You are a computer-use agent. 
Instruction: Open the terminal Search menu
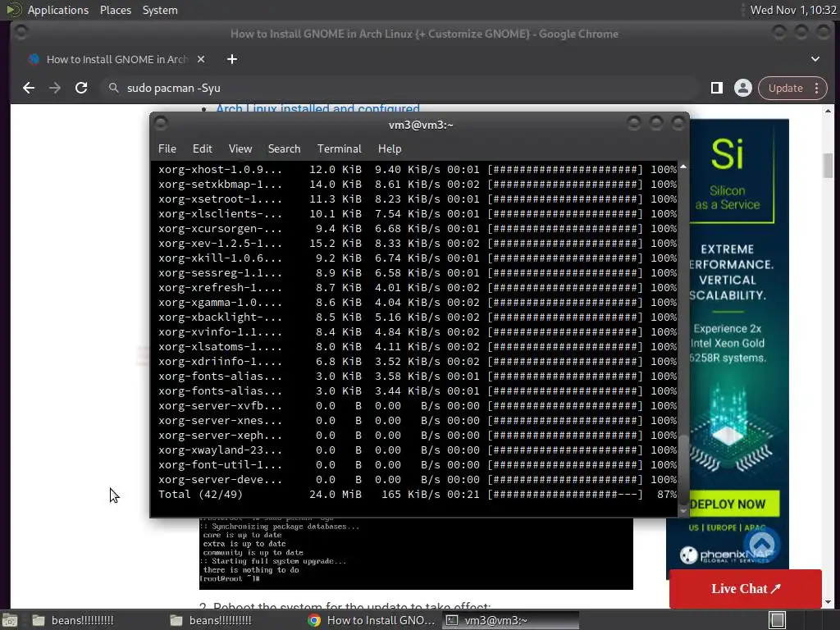[284, 148]
